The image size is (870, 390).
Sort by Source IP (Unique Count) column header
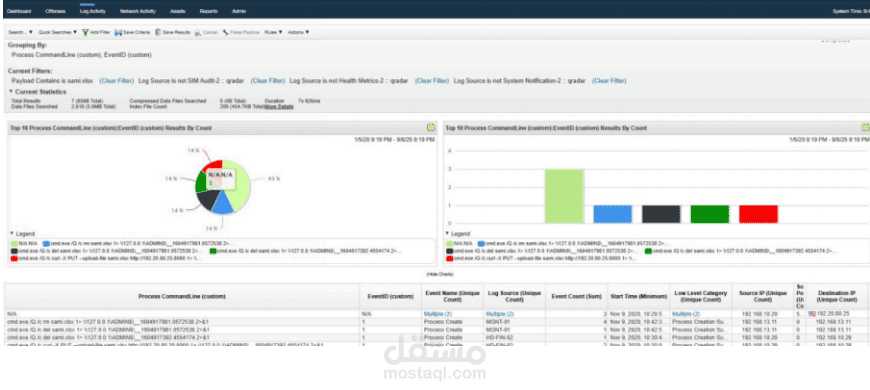(x=763, y=296)
